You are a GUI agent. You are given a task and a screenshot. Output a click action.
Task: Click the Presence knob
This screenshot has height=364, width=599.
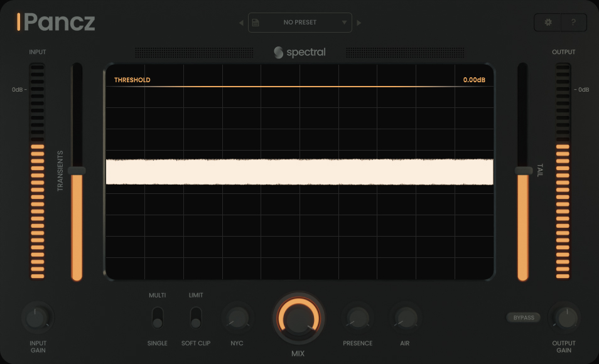(357, 318)
